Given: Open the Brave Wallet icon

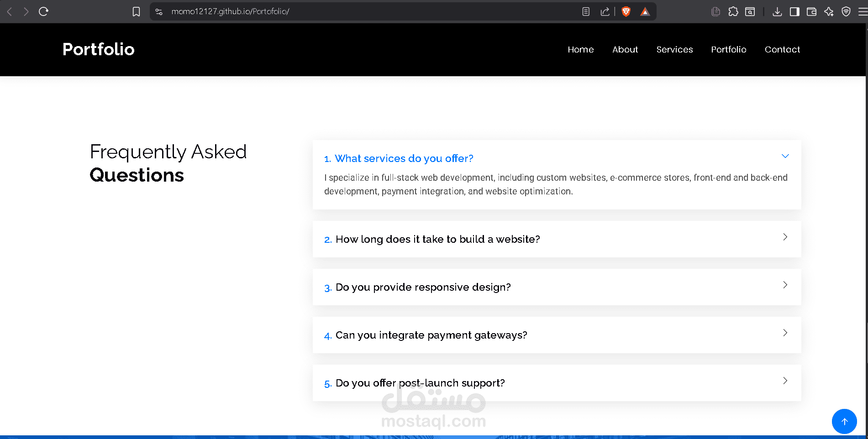Looking at the screenshot, I should 811,11.
